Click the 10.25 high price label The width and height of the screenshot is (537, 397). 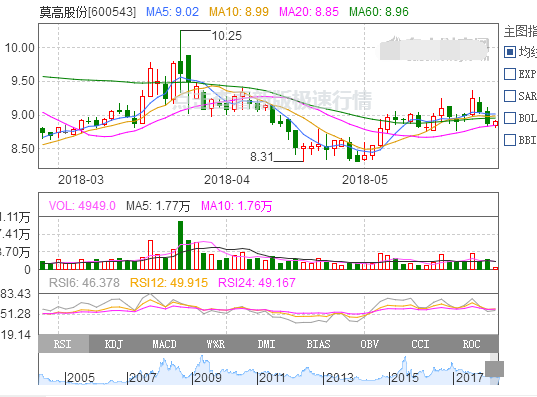pos(227,36)
